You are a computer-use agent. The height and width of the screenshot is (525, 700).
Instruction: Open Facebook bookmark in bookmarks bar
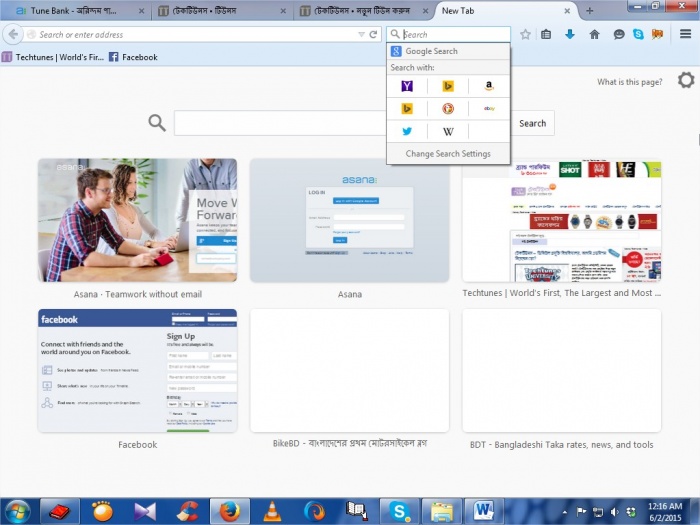point(133,57)
